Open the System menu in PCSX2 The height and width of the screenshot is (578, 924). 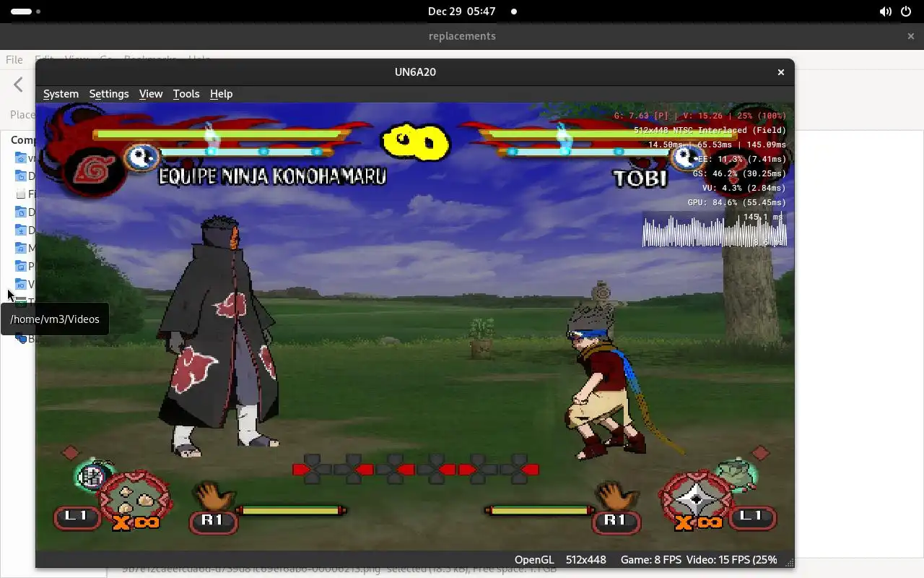point(61,94)
